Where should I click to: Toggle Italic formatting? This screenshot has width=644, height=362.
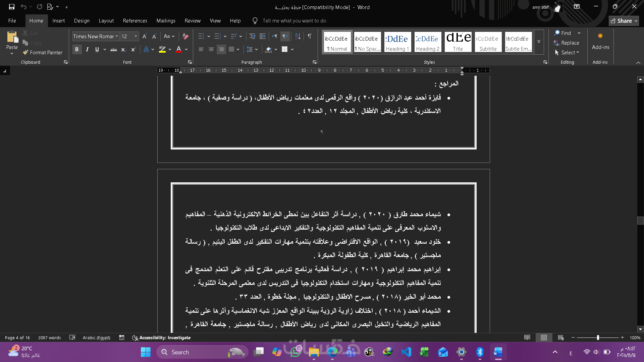[x=87, y=50]
